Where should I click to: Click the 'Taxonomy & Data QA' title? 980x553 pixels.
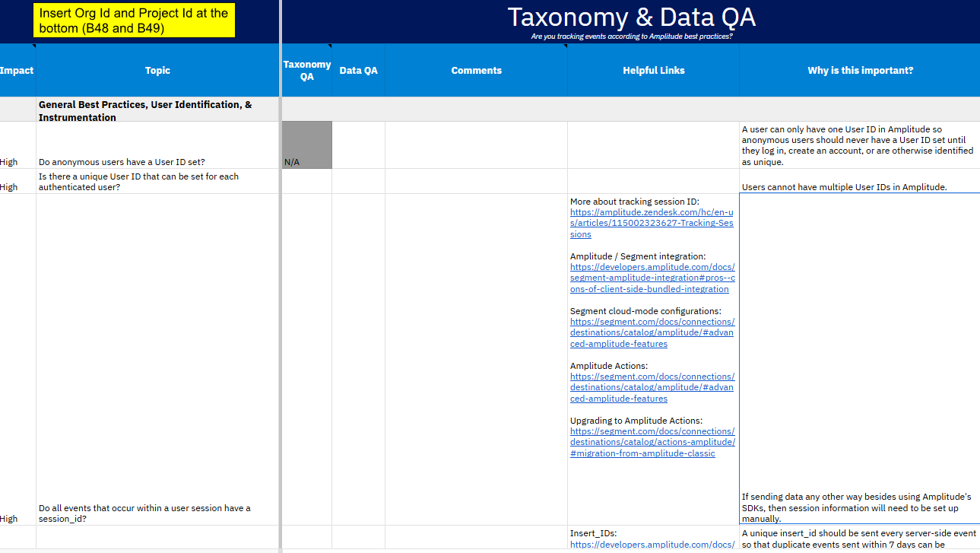(631, 17)
